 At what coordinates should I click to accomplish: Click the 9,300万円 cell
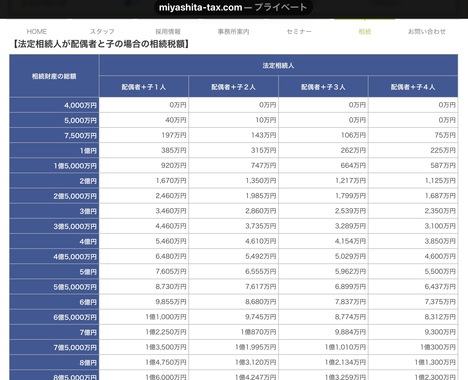(413, 332)
